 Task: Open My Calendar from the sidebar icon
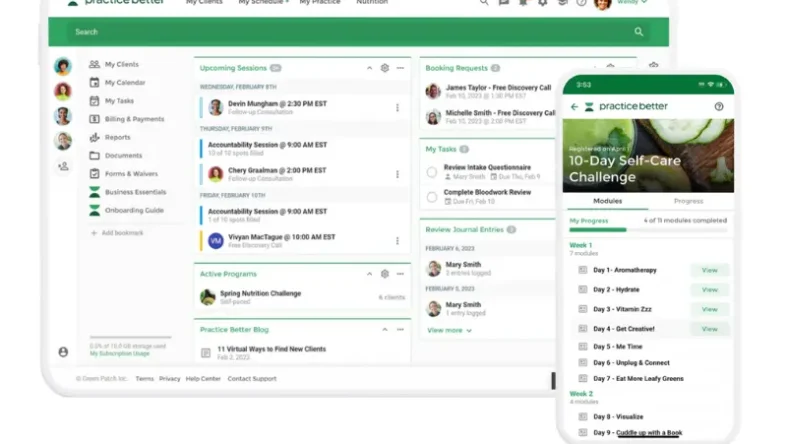pos(94,82)
